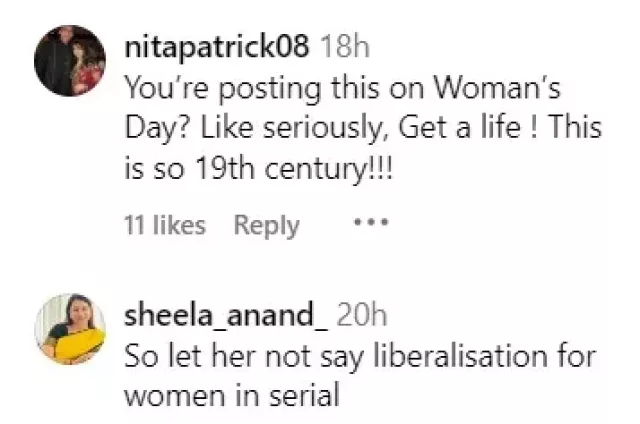View the 11 likes on the comment
640x424 pixels.
[164, 225]
